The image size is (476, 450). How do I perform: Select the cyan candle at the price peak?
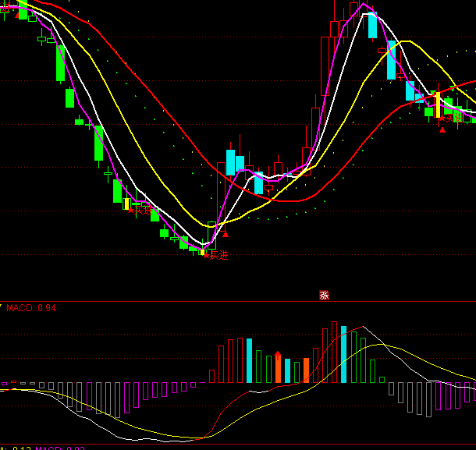(372, 25)
